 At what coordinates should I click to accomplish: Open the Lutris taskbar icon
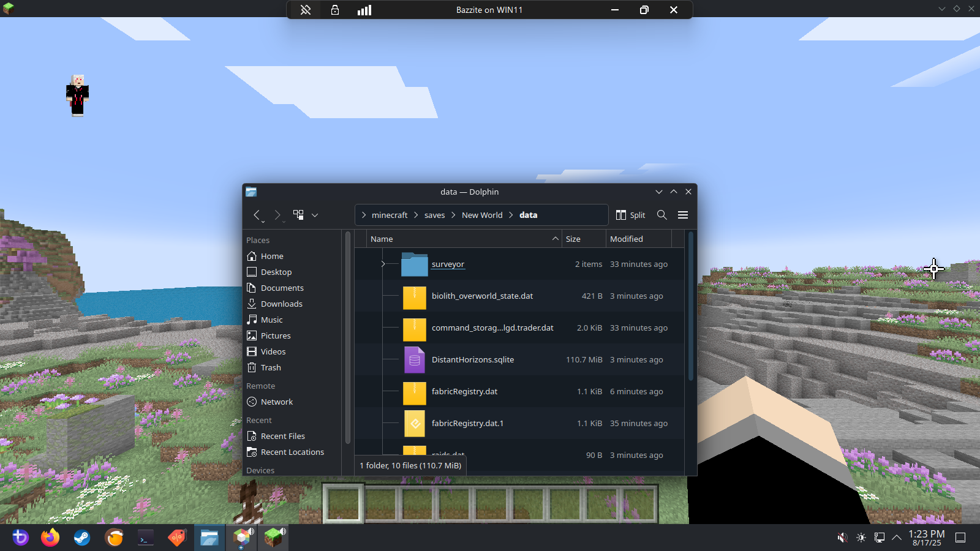point(114,538)
